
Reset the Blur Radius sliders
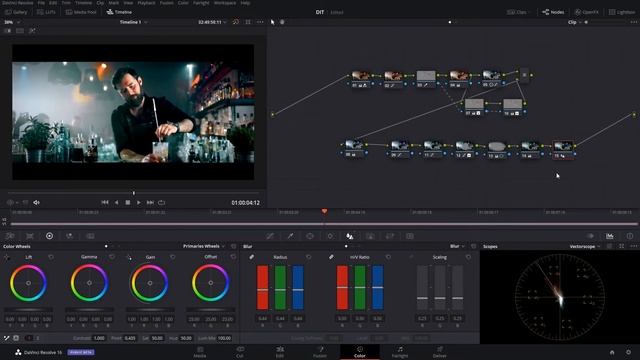309,257
